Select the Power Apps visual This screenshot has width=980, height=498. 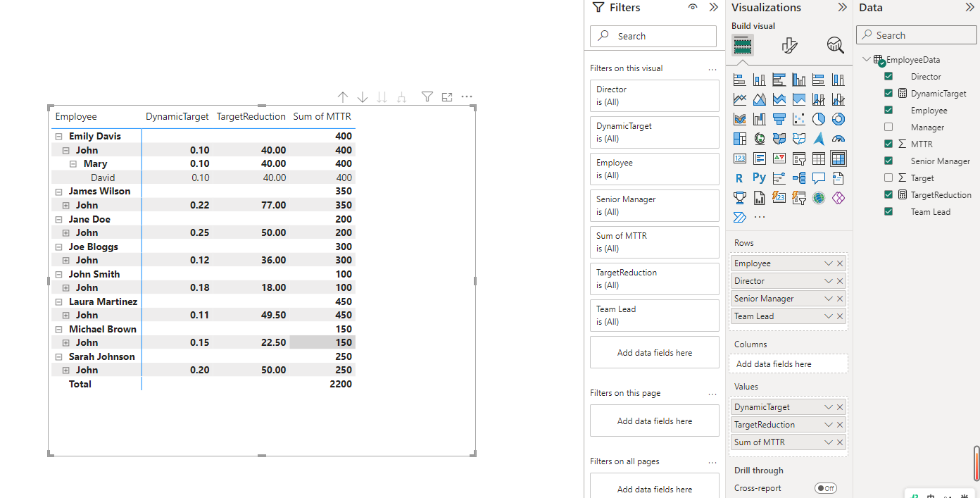point(838,198)
